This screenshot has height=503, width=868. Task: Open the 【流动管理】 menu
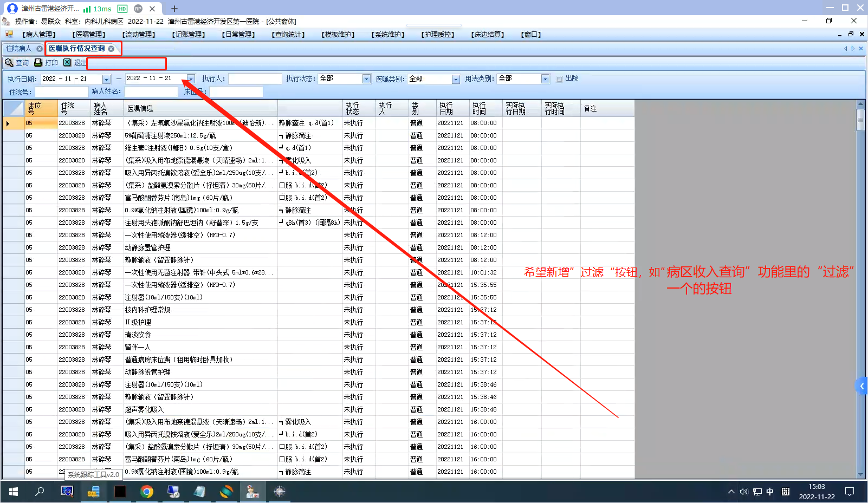tap(139, 35)
